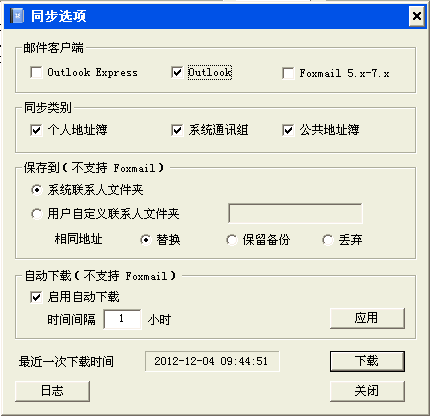Open the 日志 log button
430x416 pixels.
[x=52, y=391]
